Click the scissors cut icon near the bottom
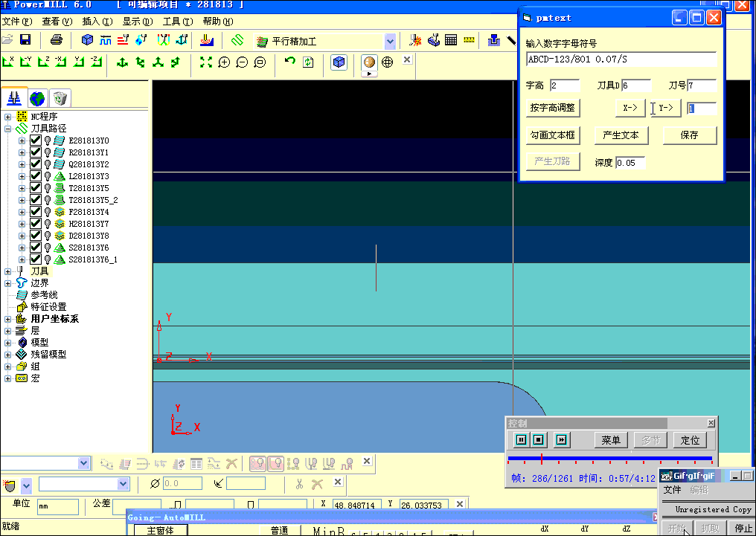Image resolution: width=756 pixels, height=536 pixels. coord(299,483)
